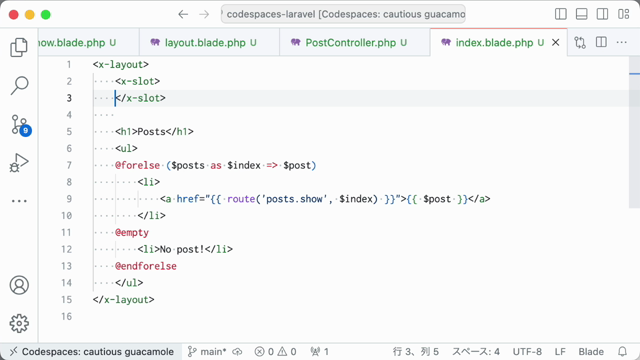
Task: Click the open changes compare icon
Action: (x=580, y=42)
